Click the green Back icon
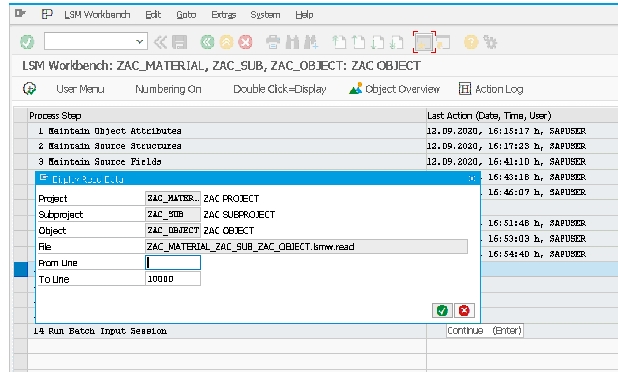The image size is (618, 372). (207, 42)
